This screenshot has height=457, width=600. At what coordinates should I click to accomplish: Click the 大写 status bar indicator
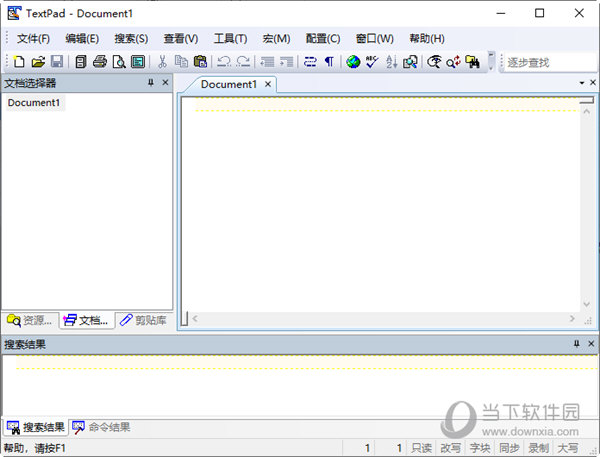(x=568, y=448)
